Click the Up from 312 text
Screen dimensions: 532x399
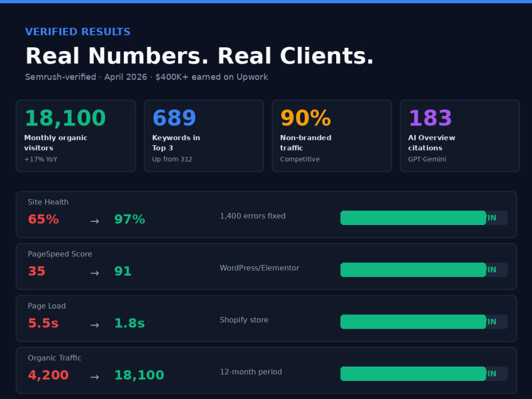172,159
